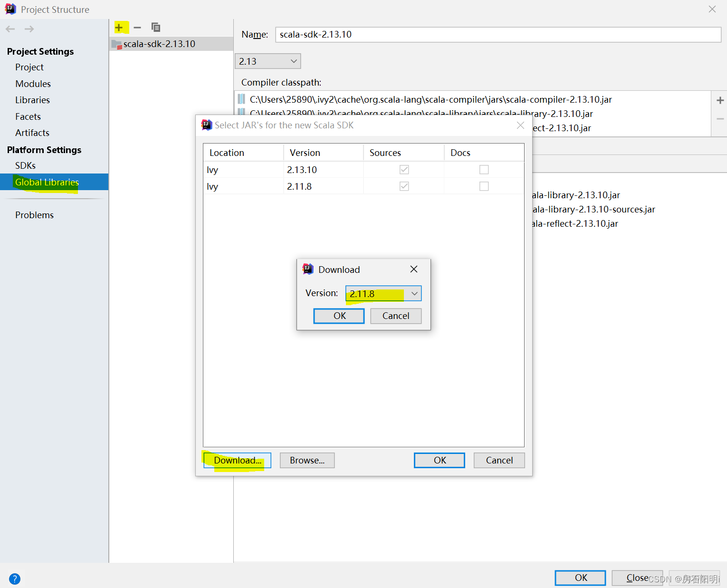This screenshot has width=727, height=588.
Task: Toggle Sources checkbox for version 2.13.10
Action: point(404,170)
